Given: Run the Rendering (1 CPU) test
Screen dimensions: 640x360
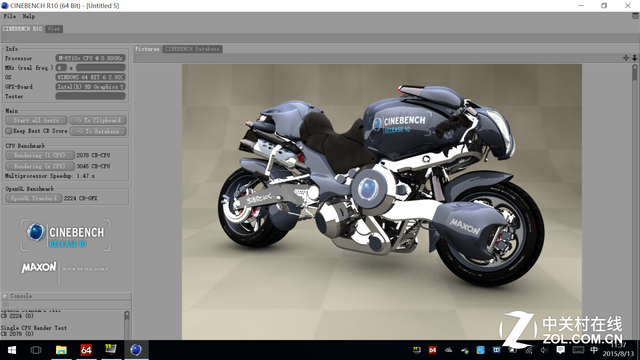Looking at the screenshot, I should pyautogui.click(x=40, y=156).
